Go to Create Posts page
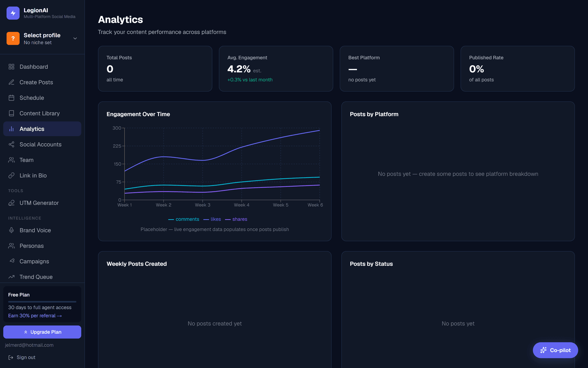This screenshot has height=368, width=588. pos(42,82)
